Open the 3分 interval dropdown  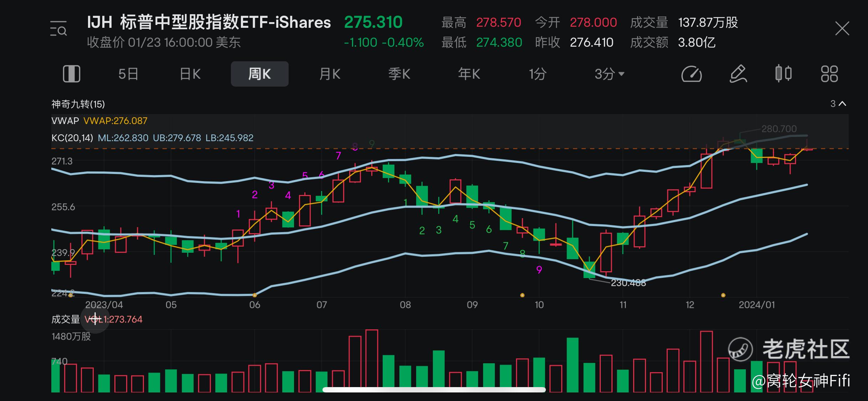click(x=609, y=74)
